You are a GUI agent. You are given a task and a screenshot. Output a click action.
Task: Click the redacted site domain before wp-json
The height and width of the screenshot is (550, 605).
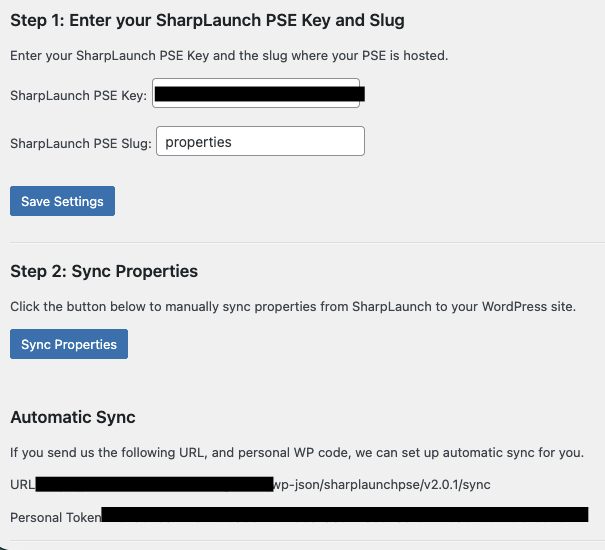tap(155, 485)
